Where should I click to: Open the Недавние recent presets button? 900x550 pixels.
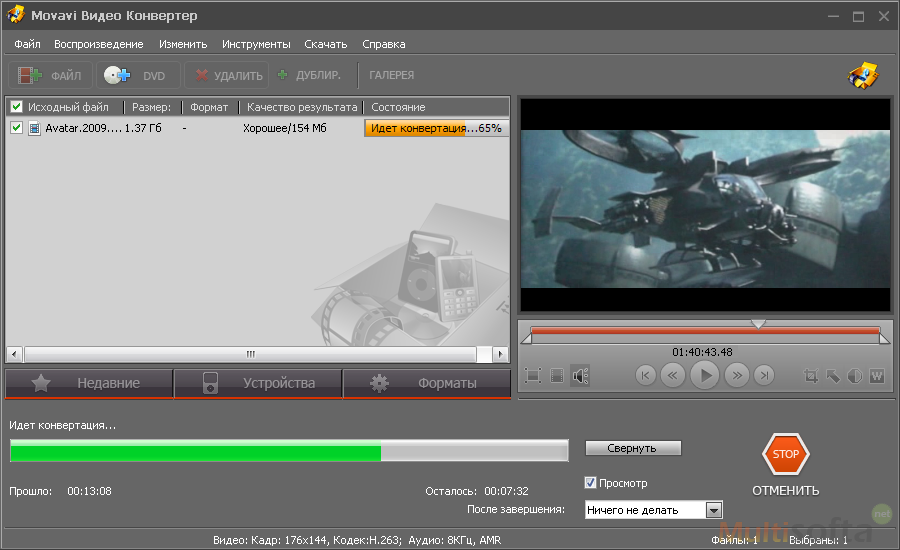89,383
